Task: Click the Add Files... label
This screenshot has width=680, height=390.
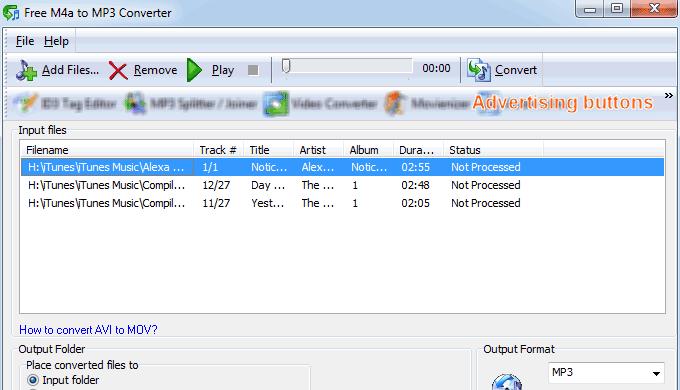Action: (70, 70)
